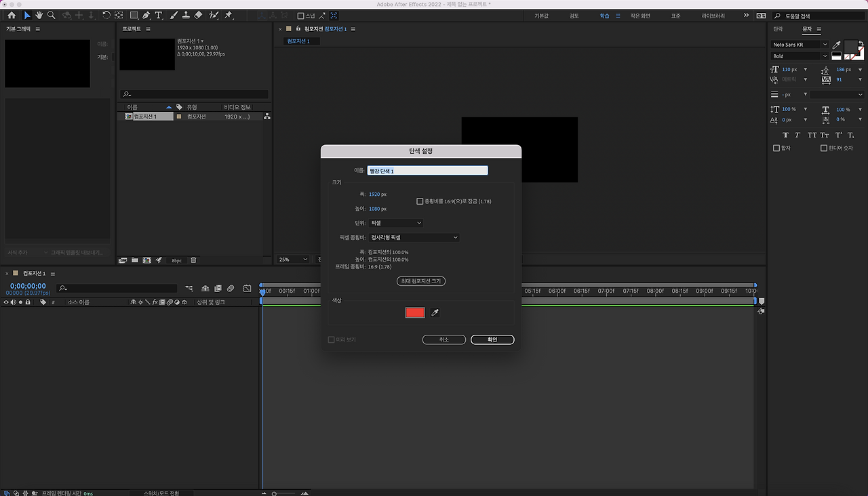Switch to the 학습 workspace
Screen dimensions: 868x496
point(604,16)
